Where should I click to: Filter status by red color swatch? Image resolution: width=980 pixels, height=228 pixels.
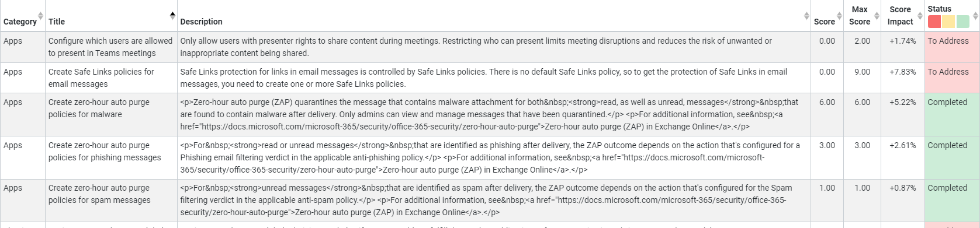(934, 22)
